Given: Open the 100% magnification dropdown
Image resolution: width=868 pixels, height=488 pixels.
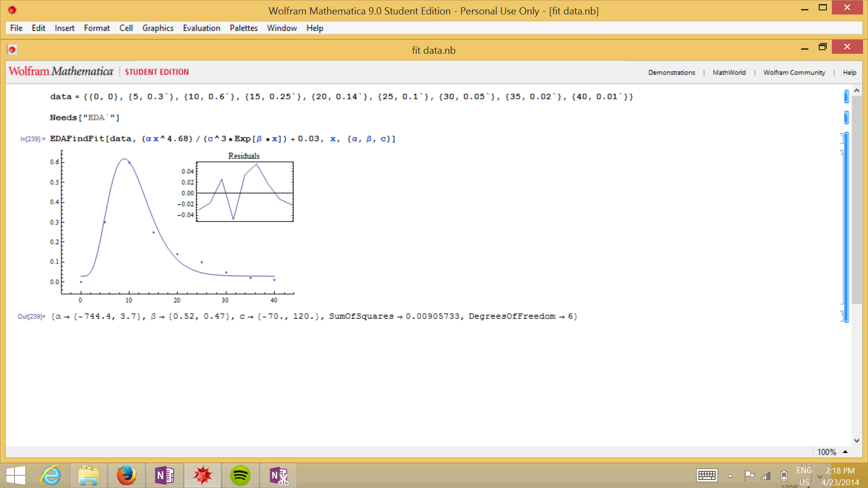Looking at the screenshot, I should [832, 452].
